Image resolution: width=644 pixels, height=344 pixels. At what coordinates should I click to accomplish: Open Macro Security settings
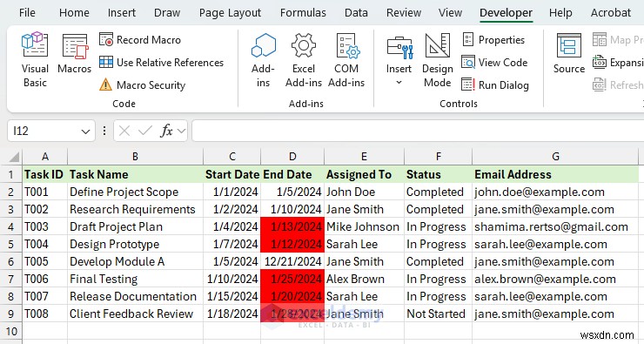[143, 85]
